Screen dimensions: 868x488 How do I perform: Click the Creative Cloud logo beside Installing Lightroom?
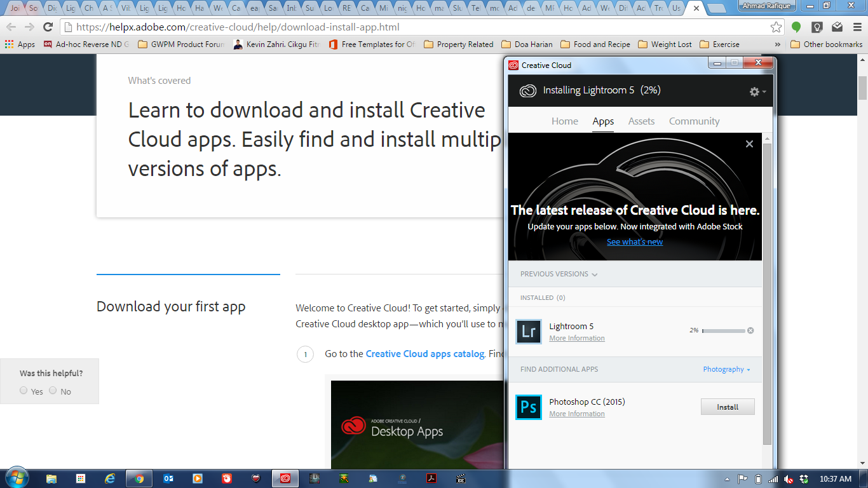tap(528, 91)
